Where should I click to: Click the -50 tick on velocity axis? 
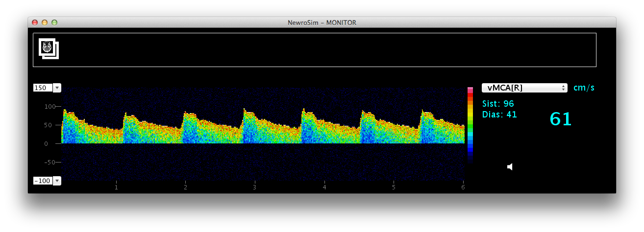pyautogui.click(x=49, y=162)
